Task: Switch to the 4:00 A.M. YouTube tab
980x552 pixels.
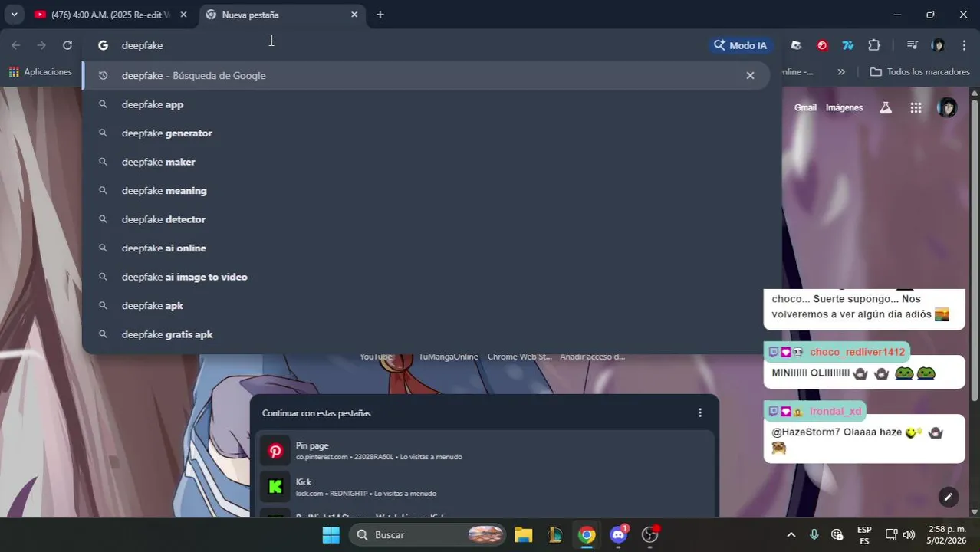Action: pyautogui.click(x=110, y=15)
